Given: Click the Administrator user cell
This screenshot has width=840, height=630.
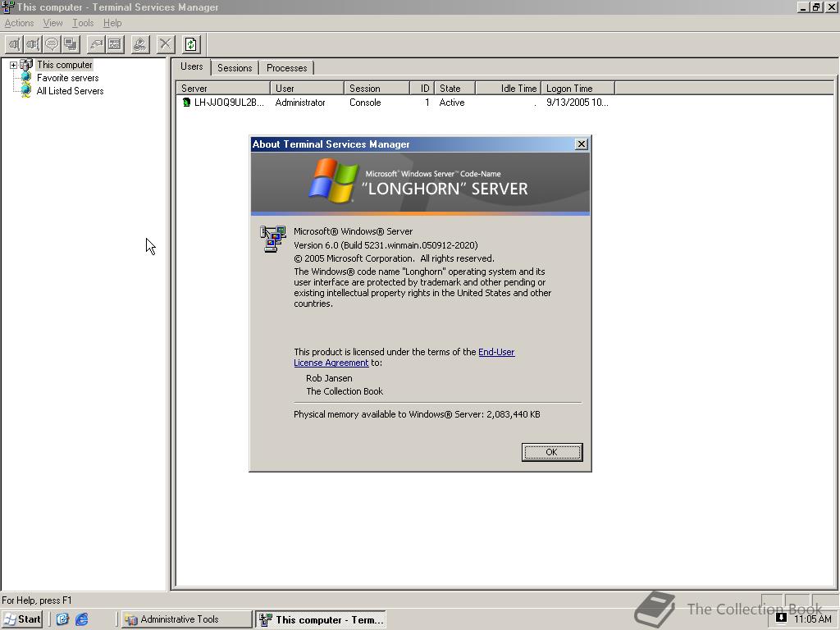Looking at the screenshot, I should coord(300,103).
